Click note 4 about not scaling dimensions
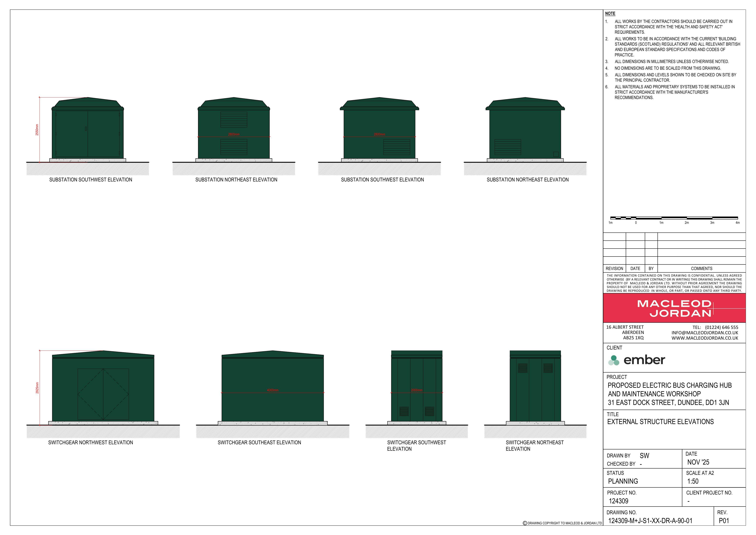The height and width of the screenshot is (535, 756). 668,68
